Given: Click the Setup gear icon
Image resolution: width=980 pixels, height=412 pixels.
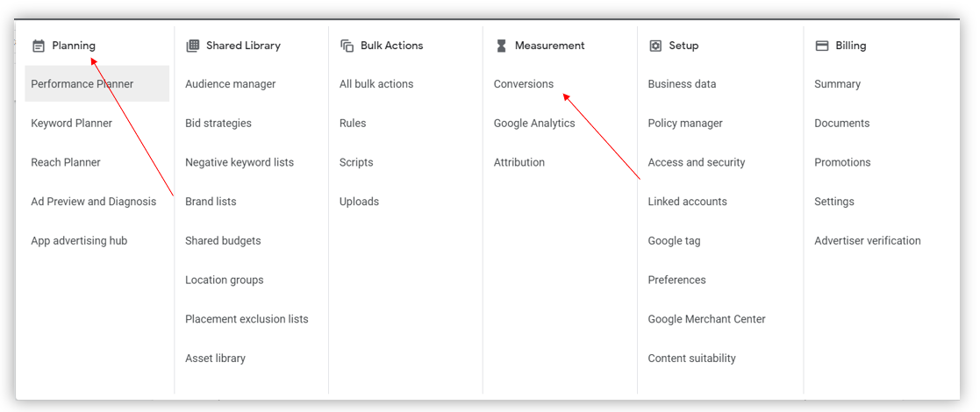Looking at the screenshot, I should click(x=655, y=46).
